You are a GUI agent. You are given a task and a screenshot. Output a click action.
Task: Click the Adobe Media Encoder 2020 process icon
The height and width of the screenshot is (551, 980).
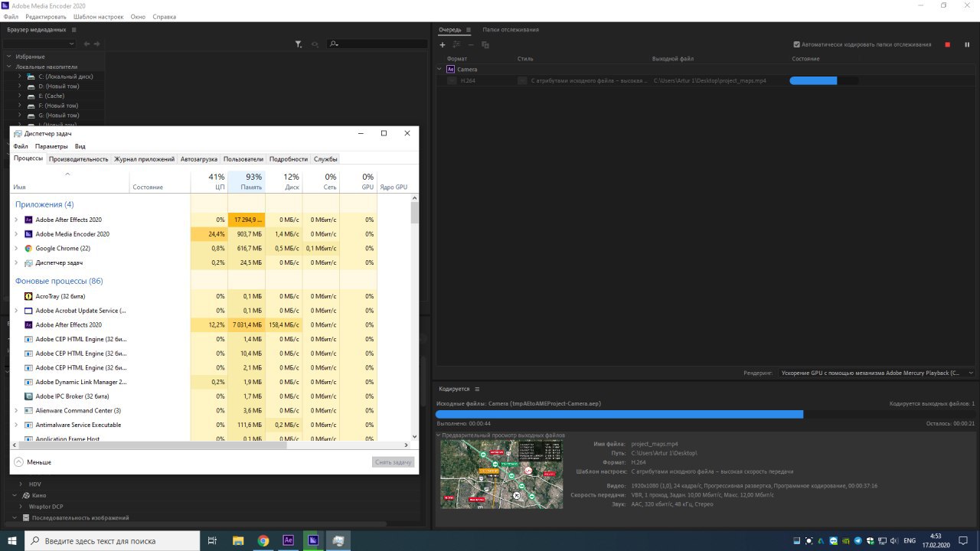[28, 234]
